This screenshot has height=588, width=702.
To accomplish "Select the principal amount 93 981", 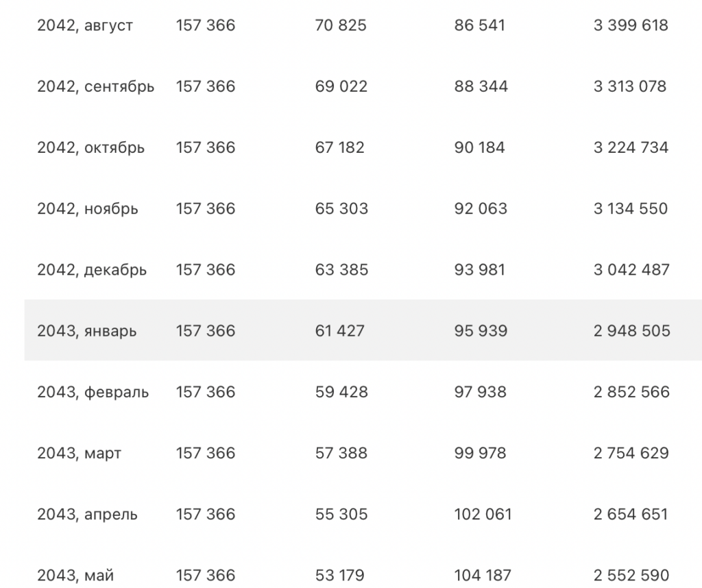I will click(x=481, y=270).
